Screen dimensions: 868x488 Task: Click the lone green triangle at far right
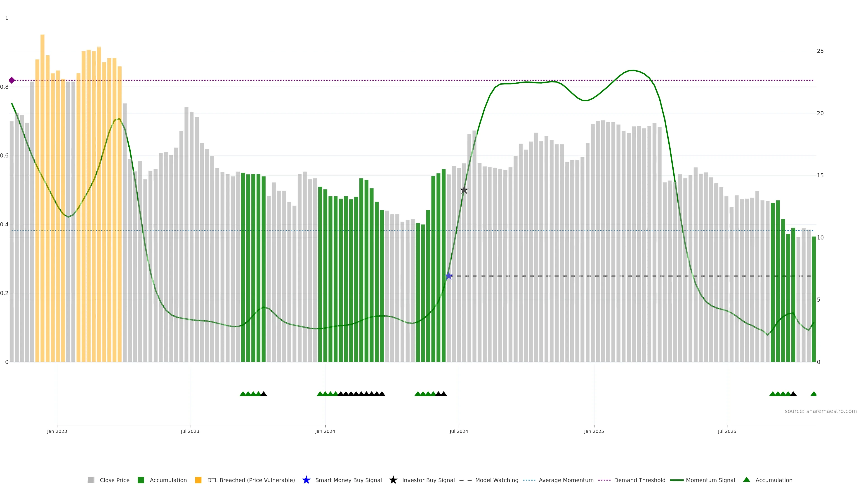[x=814, y=394]
